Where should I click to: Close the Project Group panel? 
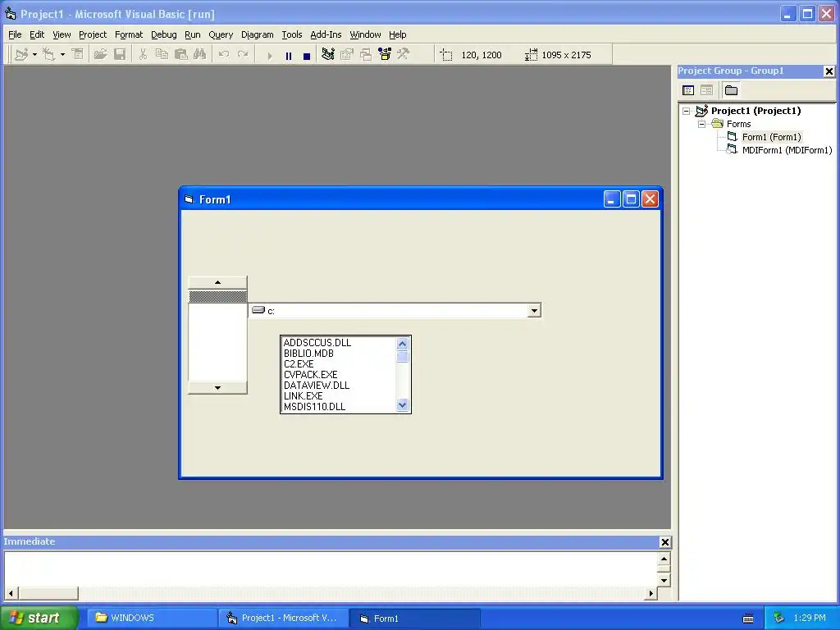pyautogui.click(x=829, y=71)
